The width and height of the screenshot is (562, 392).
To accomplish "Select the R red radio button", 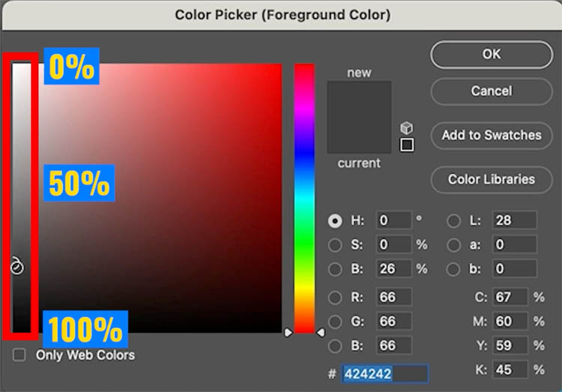I will 335,298.
